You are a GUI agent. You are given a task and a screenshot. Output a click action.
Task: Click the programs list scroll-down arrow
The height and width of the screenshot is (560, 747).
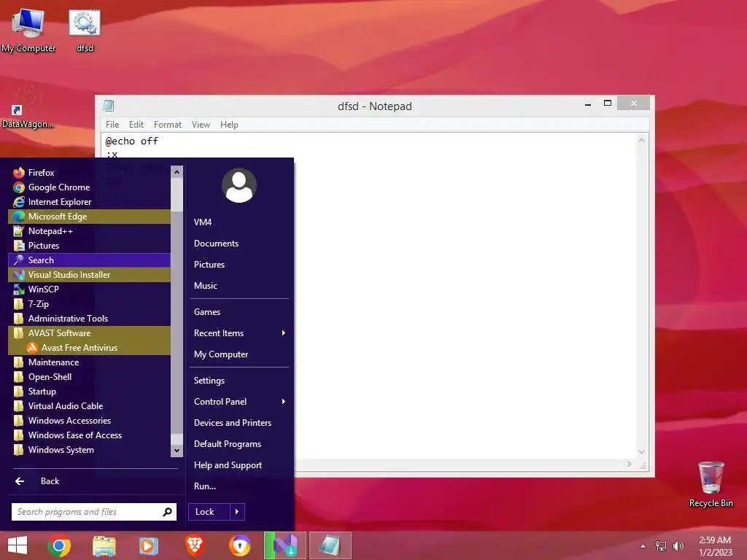pos(177,451)
